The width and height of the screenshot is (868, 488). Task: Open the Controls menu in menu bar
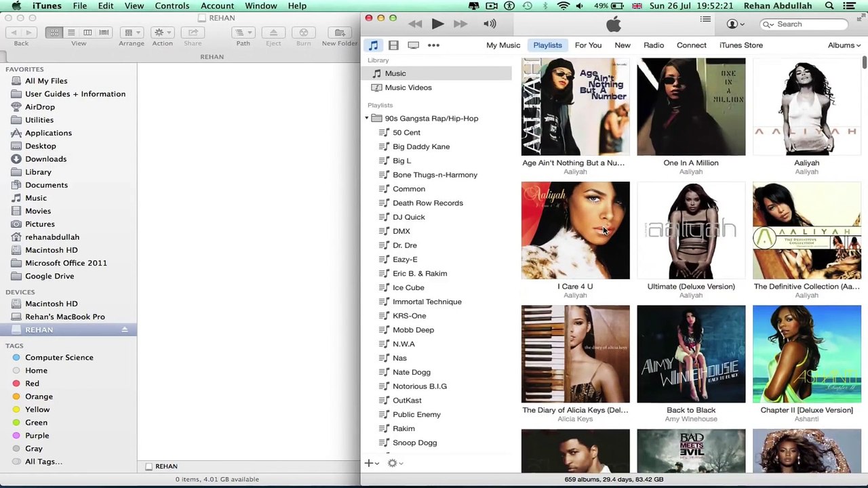pos(172,6)
